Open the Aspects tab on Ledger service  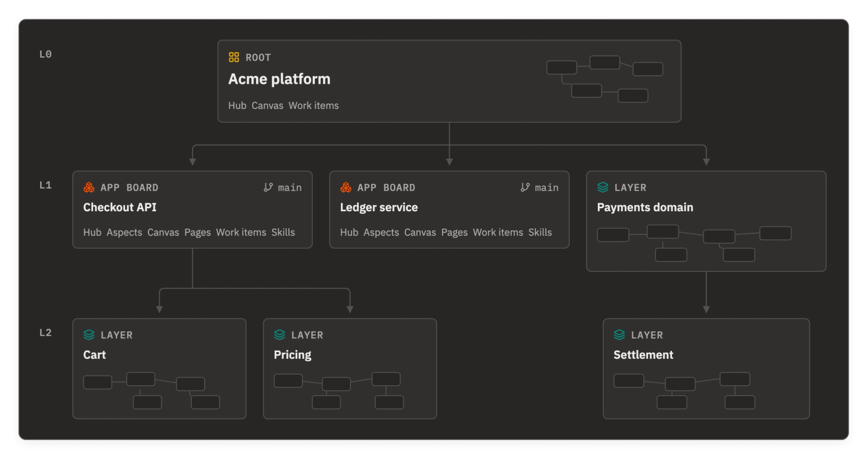click(x=381, y=232)
